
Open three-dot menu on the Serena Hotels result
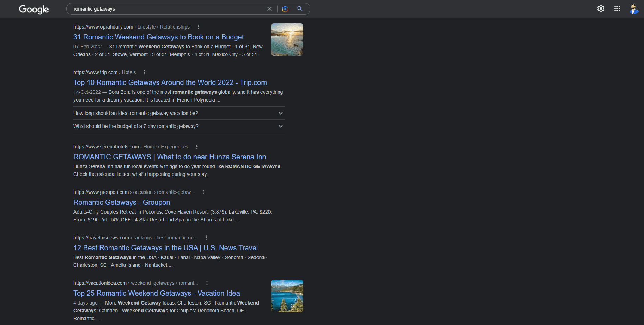197,146
